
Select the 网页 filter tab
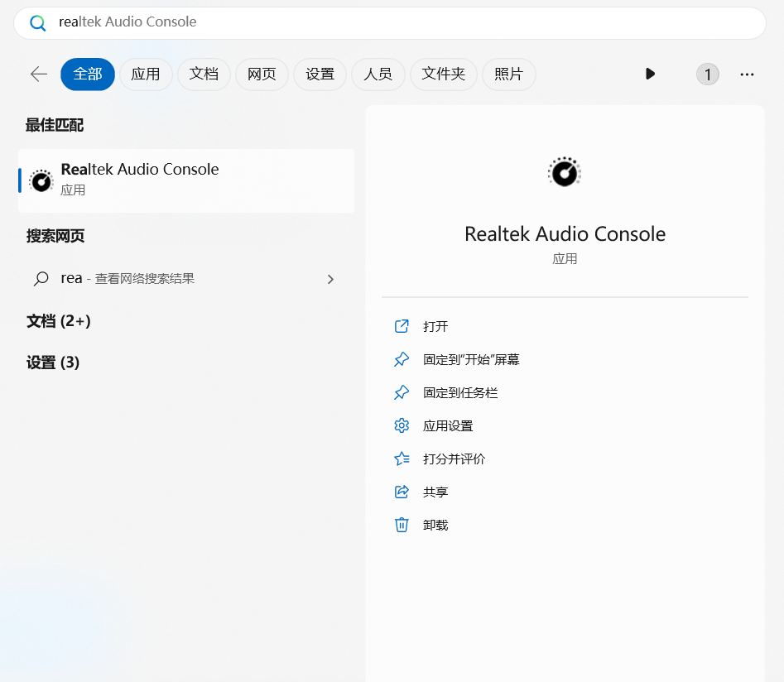[x=262, y=74]
